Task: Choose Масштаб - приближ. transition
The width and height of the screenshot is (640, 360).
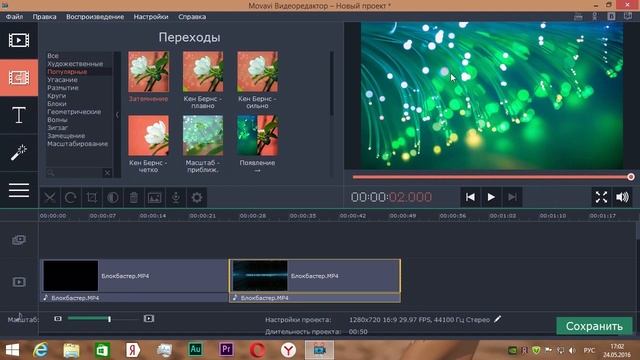Action: (203, 136)
